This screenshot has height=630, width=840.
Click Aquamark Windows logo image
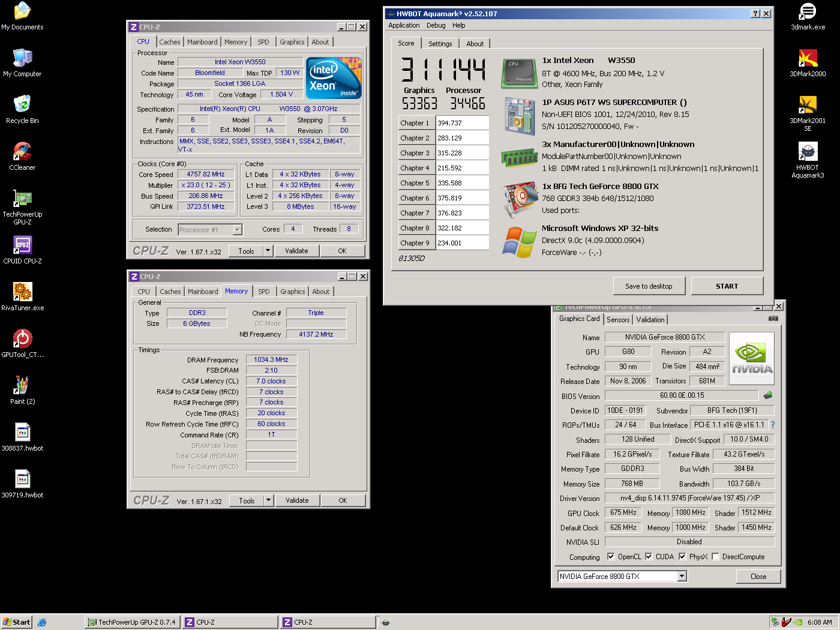[x=519, y=242]
